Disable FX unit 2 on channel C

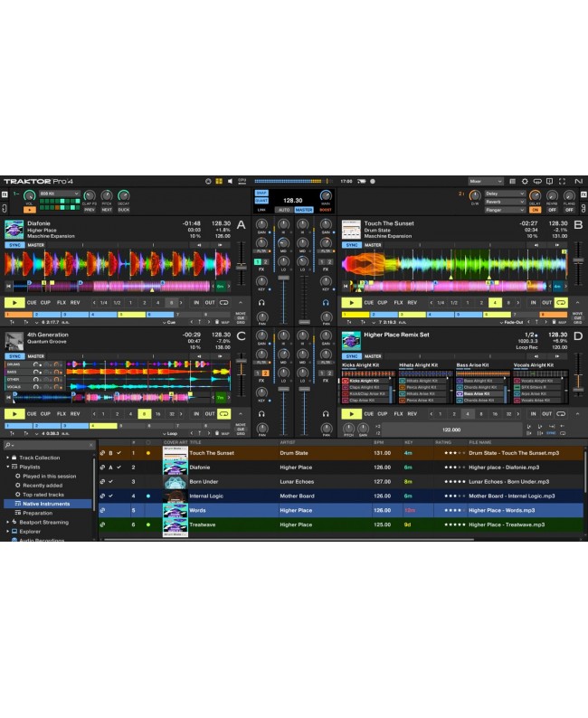click(x=265, y=373)
